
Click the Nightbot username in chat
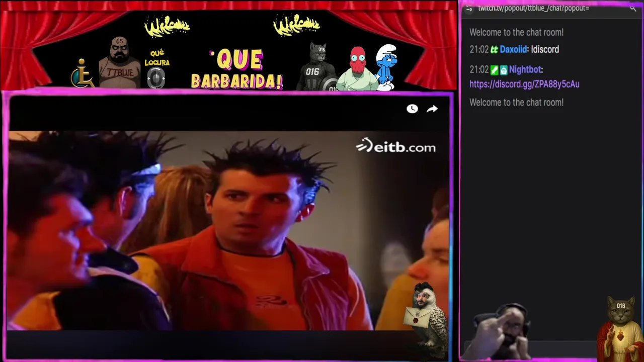point(525,69)
